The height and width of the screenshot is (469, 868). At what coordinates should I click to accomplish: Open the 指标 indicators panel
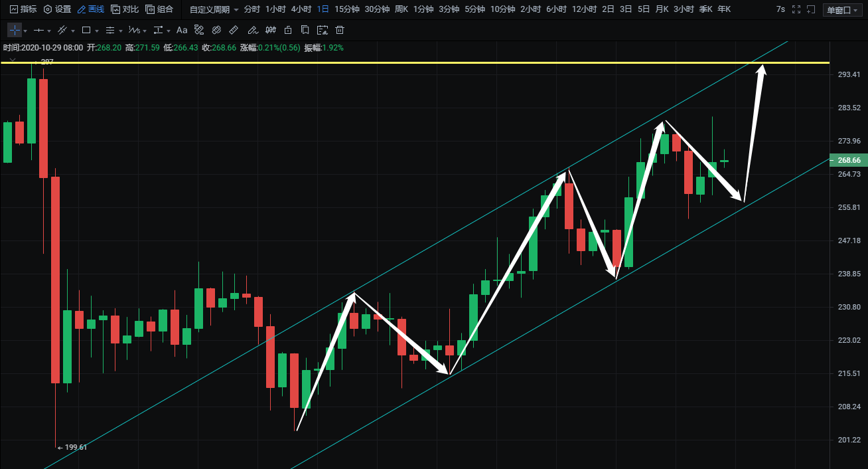click(x=23, y=9)
